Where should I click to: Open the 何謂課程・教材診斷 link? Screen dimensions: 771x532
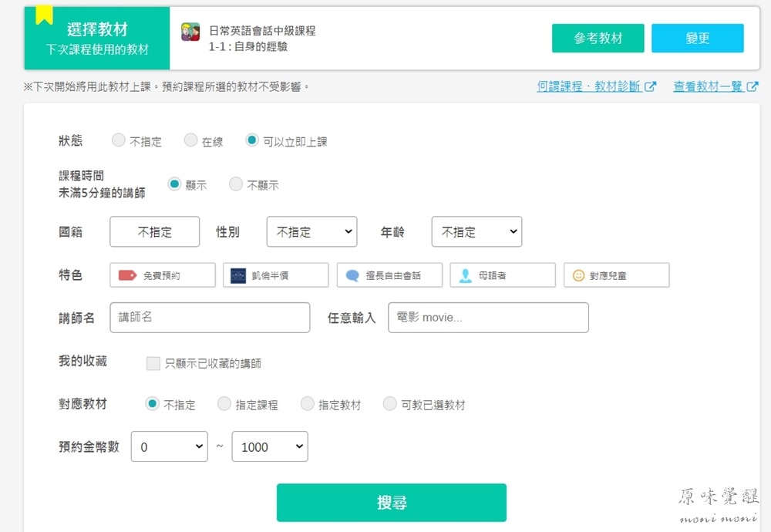pos(589,87)
